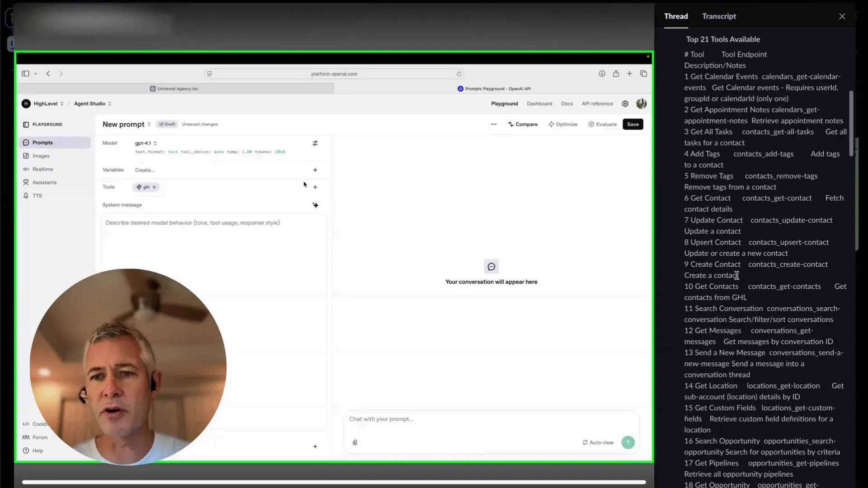Viewport: 868px width, 488px height.
Task: Toggle the browser sidebar panel icon
Action: point(25,74)
